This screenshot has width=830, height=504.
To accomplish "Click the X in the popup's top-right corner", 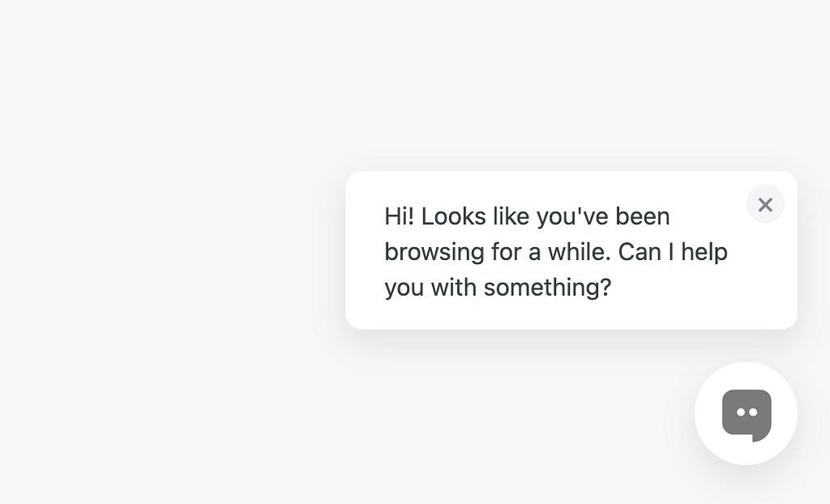I will [x=765, y=204].
